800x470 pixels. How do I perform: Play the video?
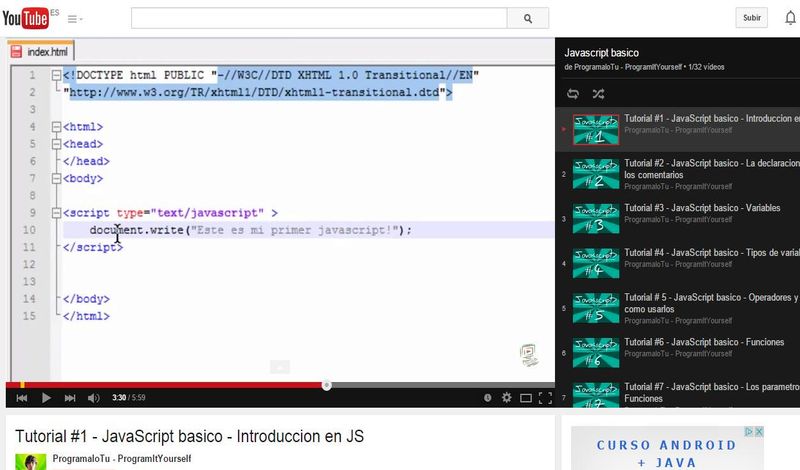[x=46, y=397]
